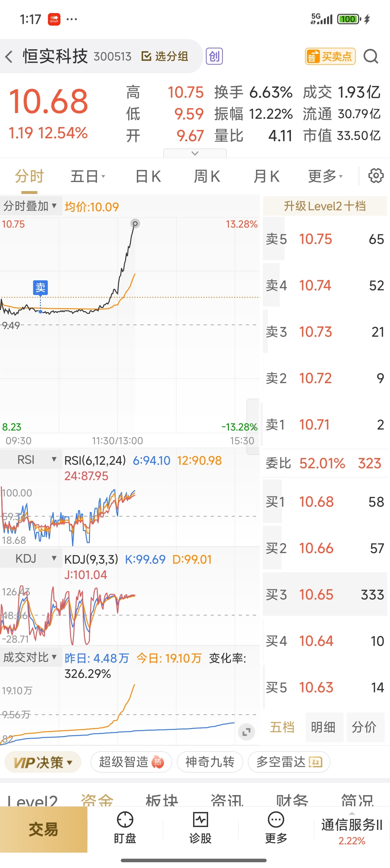Screen dimensions: 390x868
Task: Tap the 卖 marker on chart
Action: [40, 287]
